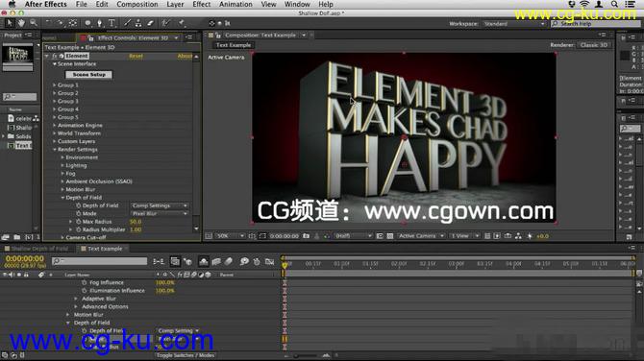Select the Pen tool
The height and width of the screenshot is (361, 644).
pos(99,23)
